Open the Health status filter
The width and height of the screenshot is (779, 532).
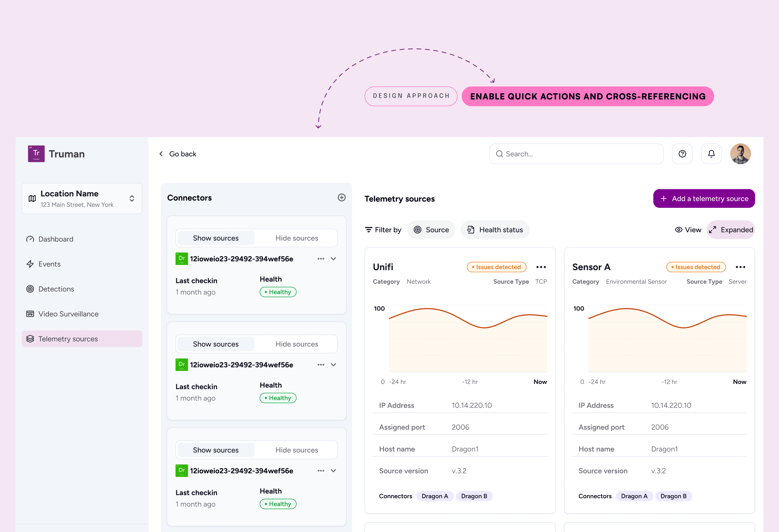[495, 230]
